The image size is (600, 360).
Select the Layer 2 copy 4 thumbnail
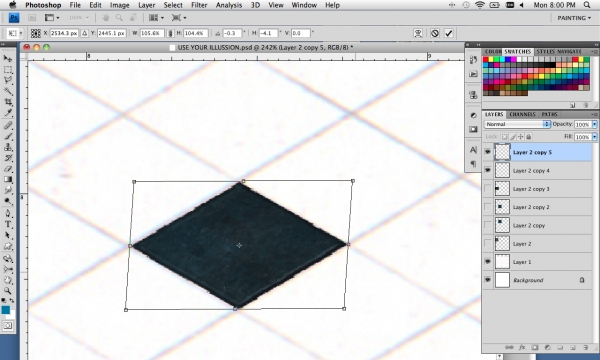[x=502, y=170]
